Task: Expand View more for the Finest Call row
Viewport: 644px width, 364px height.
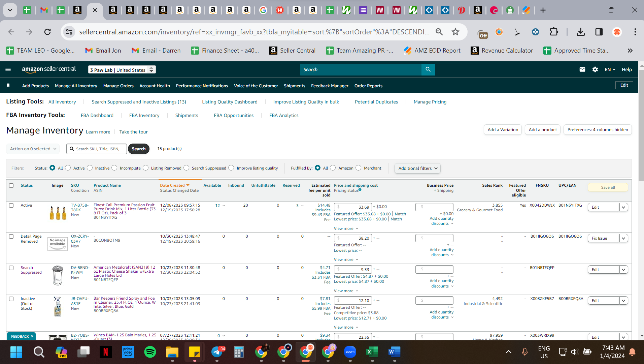Action: click(346, 229)
